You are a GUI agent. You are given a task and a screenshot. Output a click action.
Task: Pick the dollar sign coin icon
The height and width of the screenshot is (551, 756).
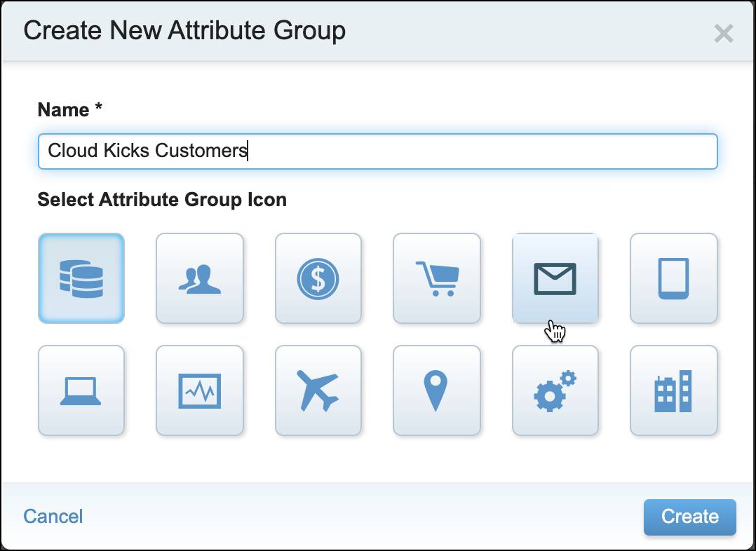point(318,278)
